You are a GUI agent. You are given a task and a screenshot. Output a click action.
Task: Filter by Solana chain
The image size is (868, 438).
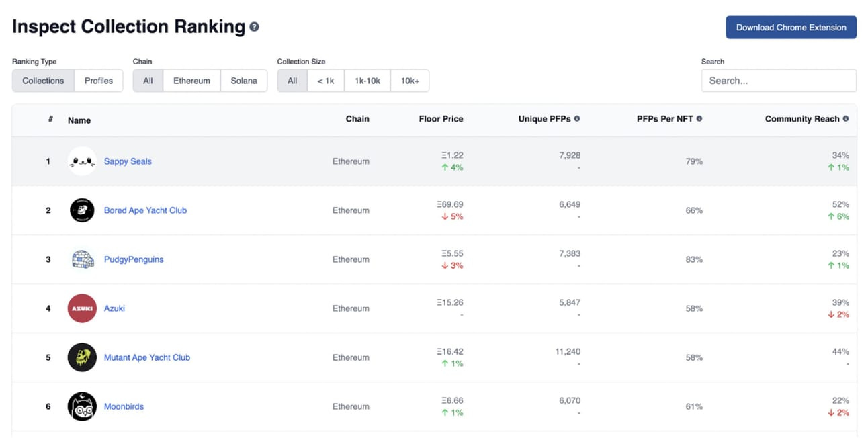[244, 81]
